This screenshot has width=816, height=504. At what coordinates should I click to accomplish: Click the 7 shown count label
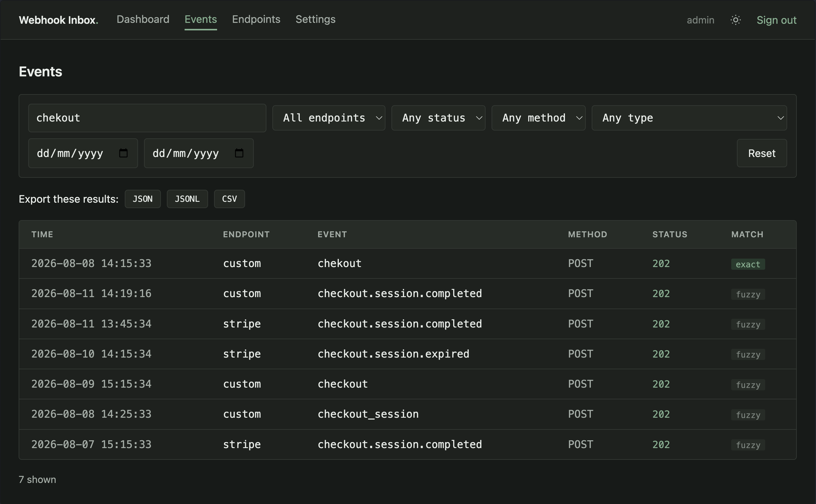(x=37, y=480)
